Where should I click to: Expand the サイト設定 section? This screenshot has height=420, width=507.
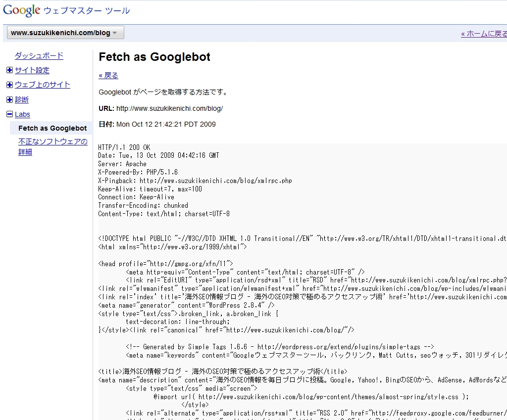tap(10, 70)
